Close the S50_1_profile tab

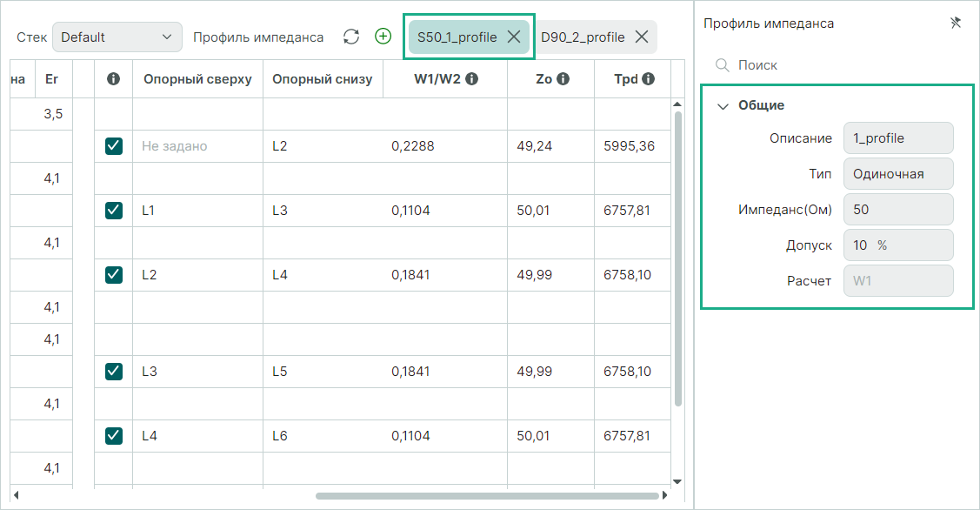(514, 37)
